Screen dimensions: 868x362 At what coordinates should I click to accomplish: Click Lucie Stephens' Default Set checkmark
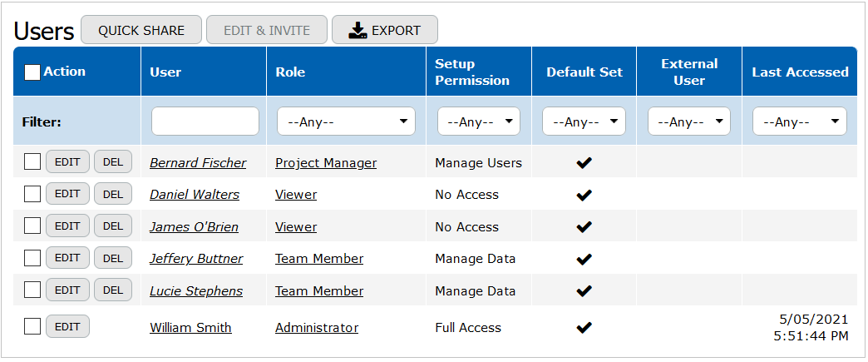(584, 291)
